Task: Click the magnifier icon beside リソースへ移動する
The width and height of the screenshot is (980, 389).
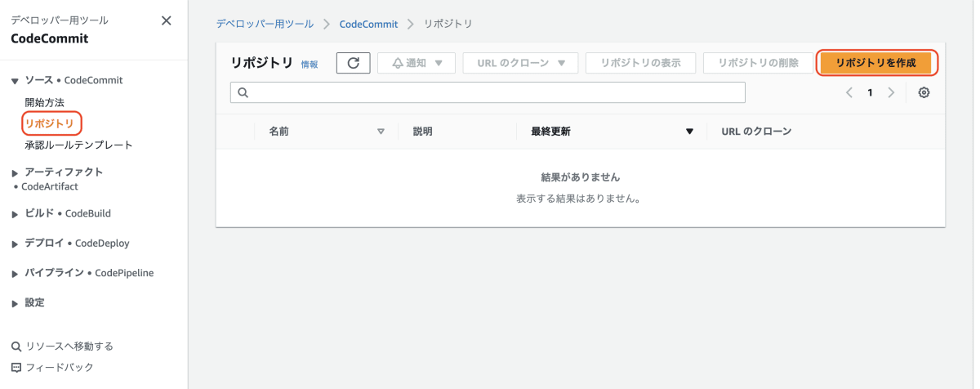Action: pos(16,347)
